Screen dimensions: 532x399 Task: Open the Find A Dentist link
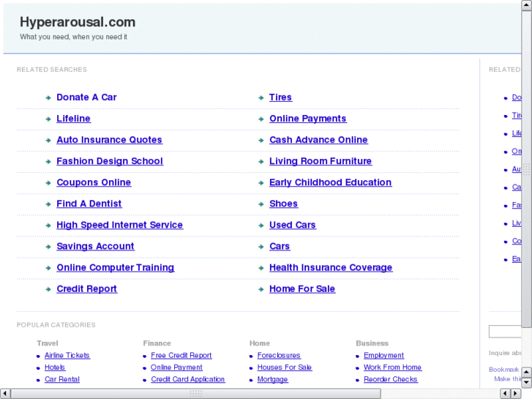pos(89,204)
